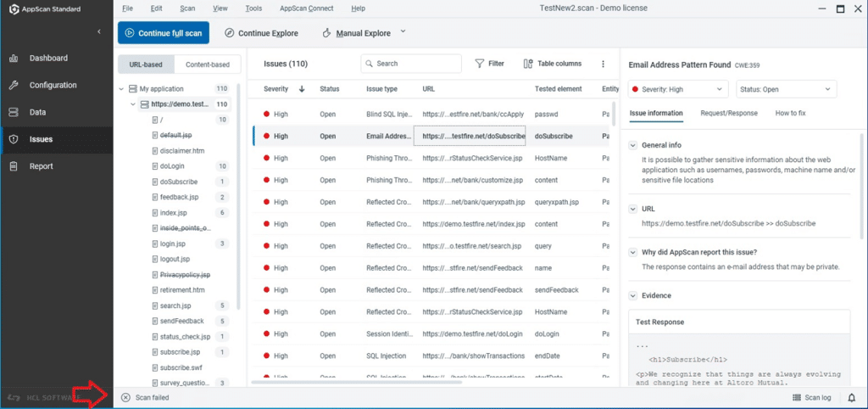Viewport: 868px width, 409px height.
Task: Select status_check.jsp in the tree
Action: (185, 337)
